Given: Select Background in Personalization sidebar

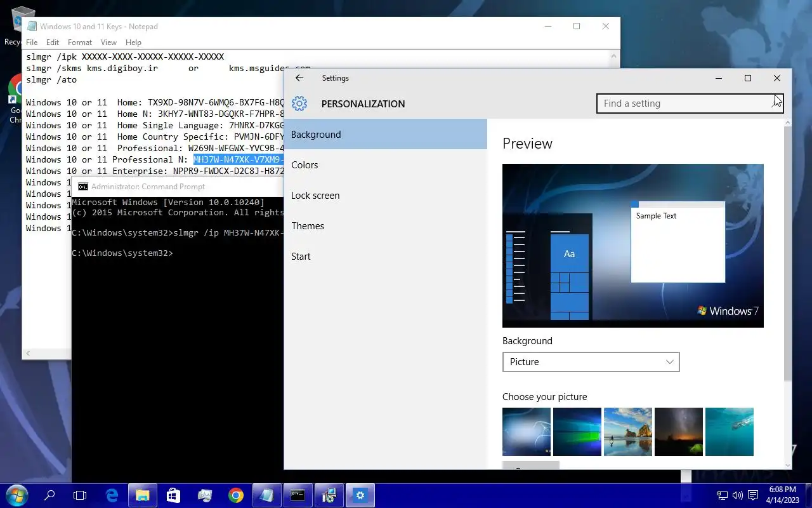Looking at the screenshot, I should point(385,135).
